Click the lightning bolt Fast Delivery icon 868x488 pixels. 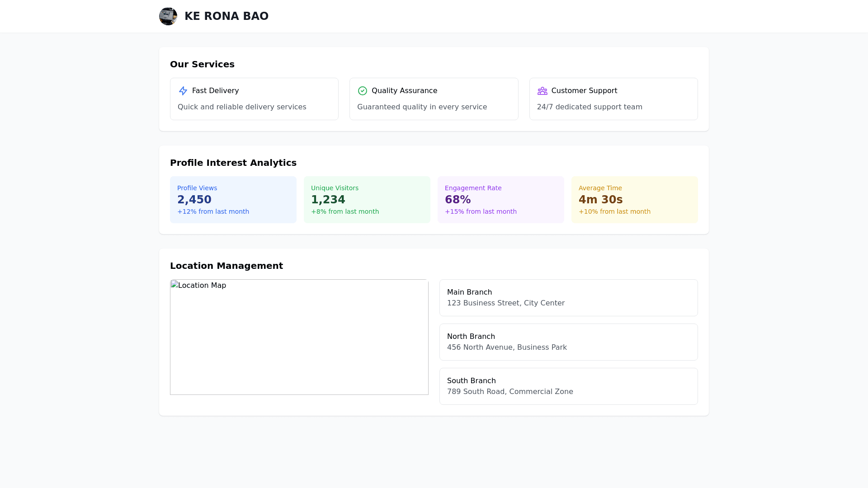pos(183,91)
